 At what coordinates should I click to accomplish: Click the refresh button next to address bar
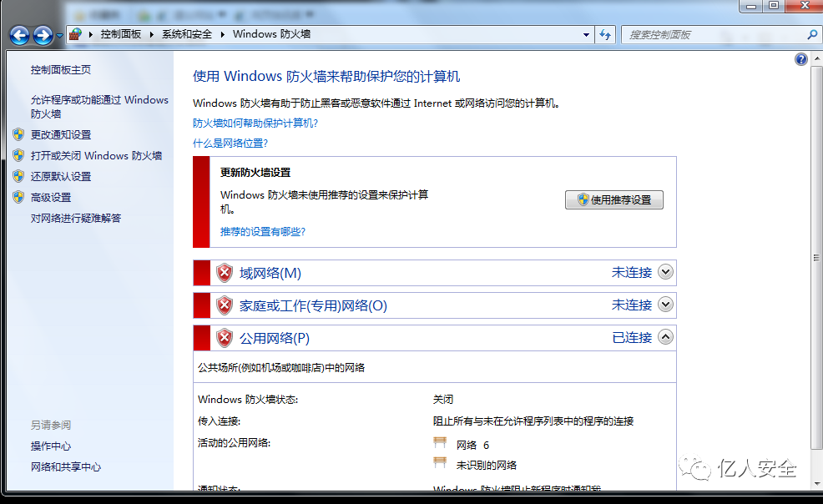click(x=605, y=34)
